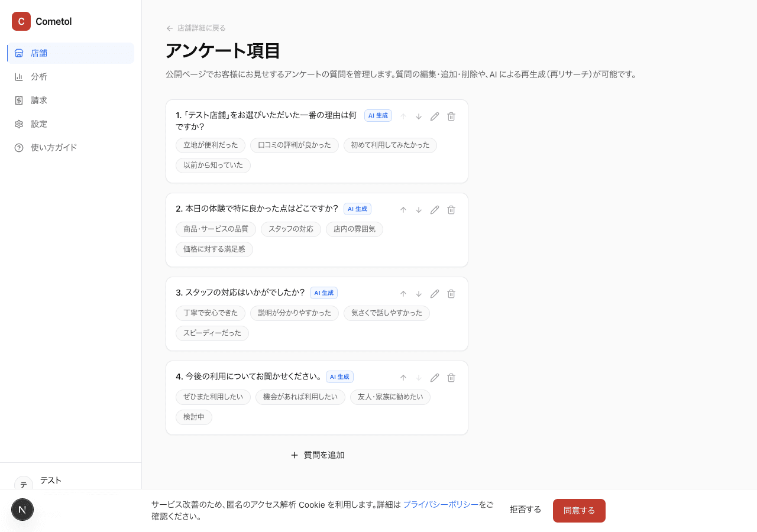Click the 友人・家族に勧めたい option chip

click(x=390, y=397)
